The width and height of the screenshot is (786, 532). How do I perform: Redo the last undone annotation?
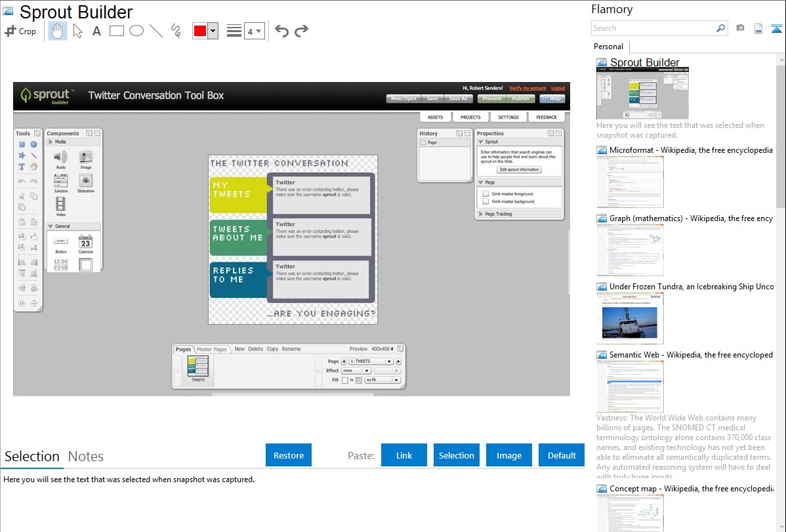pyautogui.click(x=301, y=31)
